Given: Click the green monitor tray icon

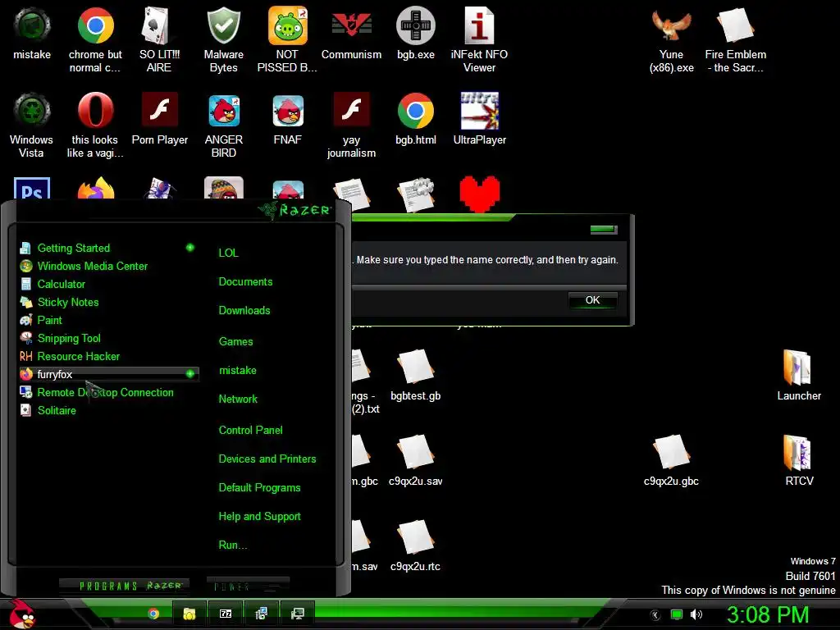Looking at the screenshot, I should [x=677, y=614].
